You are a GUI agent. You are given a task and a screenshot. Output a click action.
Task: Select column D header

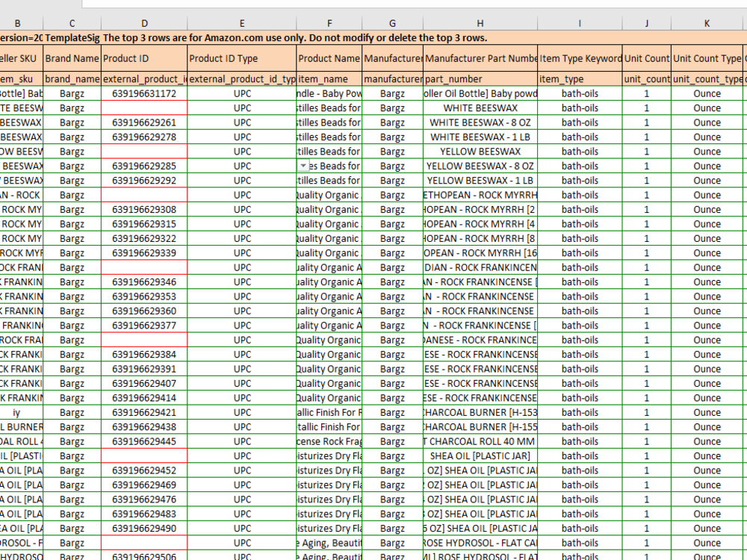144,23
